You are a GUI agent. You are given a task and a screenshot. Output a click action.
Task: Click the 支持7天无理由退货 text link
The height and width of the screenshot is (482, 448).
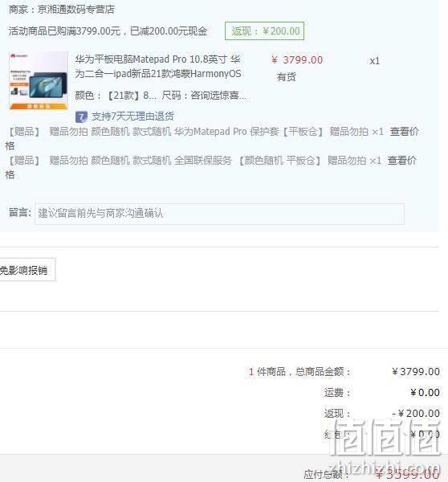click(x=132, y=116)
